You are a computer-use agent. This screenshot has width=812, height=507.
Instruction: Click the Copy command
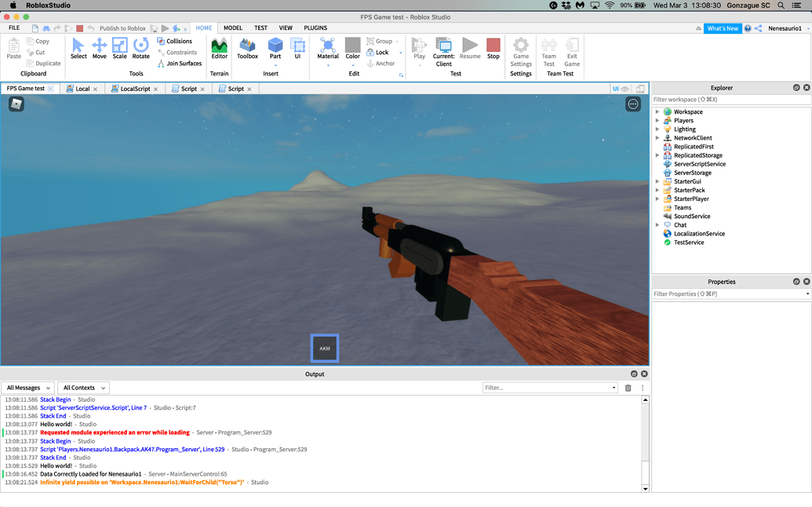pos(38,42)
